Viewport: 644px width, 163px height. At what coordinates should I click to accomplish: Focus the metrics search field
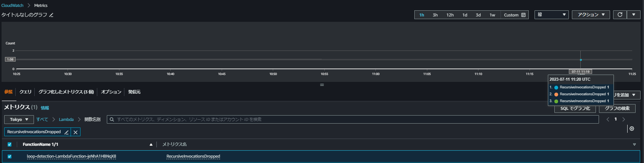353,119
